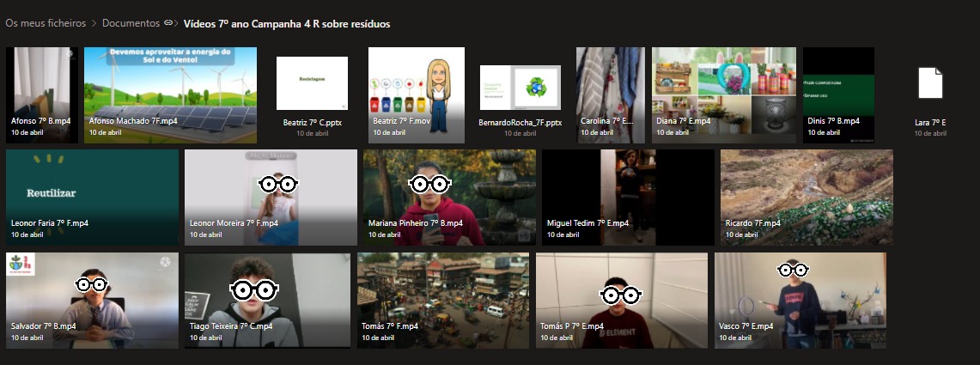Open Dinis 7º B.mp4 video
The height and width of the screenshot is (365, 980).
838,94
